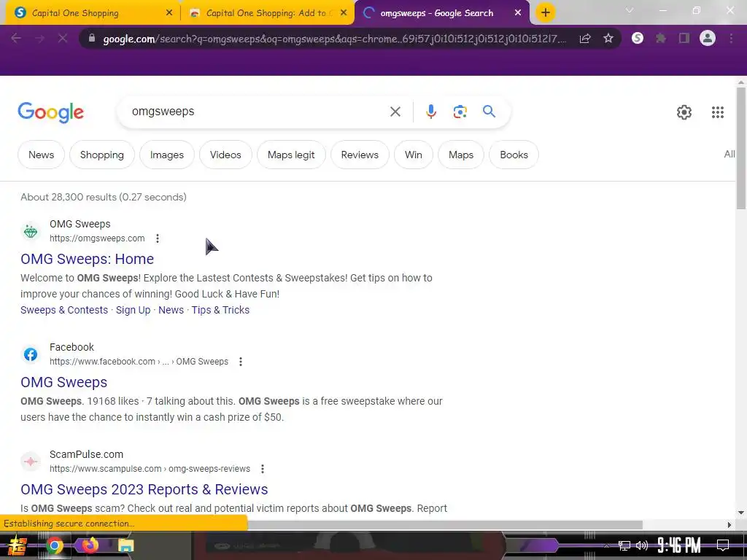Close the omgsweeps Google Search tab
The width and height of the screenshot is (747, 560).
coord(518,13)
